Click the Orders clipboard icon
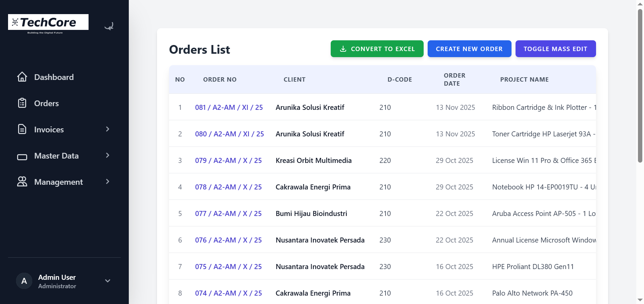This screenshot has height=304, width=644. (x=22, y=103)
